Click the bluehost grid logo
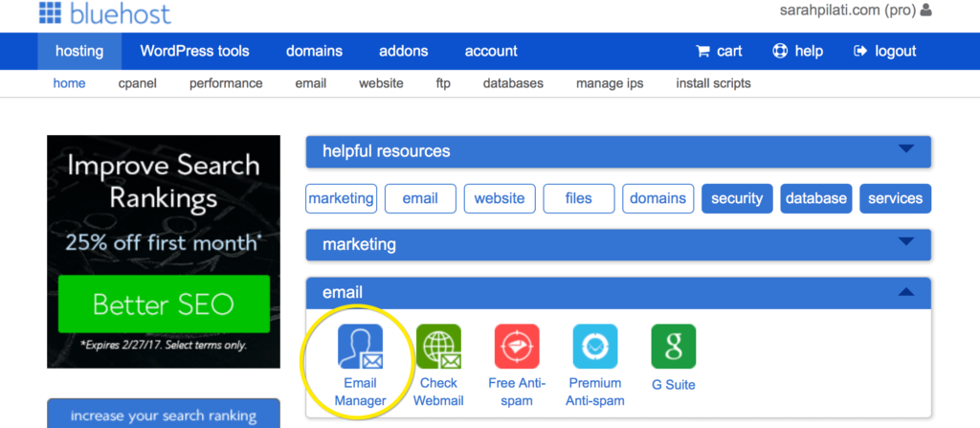 (x=50, y=11)
